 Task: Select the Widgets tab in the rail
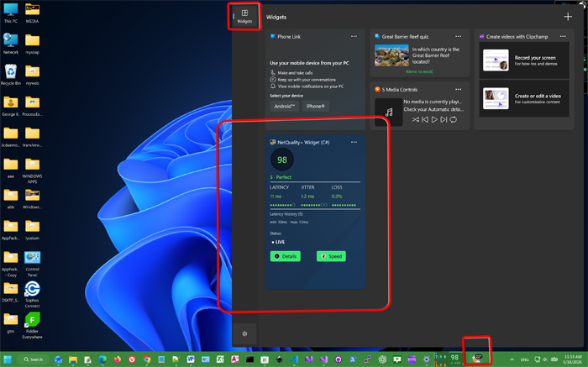click(x=244, y=17)
